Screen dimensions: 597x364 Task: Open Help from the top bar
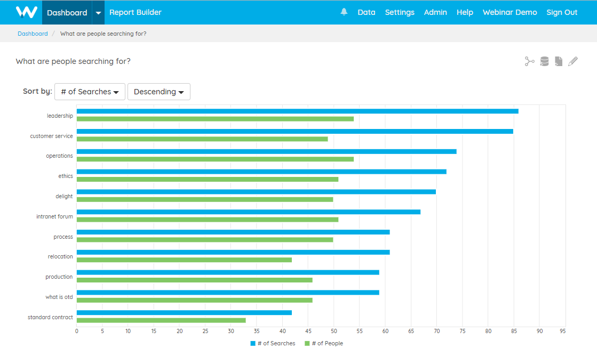tap(465, 12)
